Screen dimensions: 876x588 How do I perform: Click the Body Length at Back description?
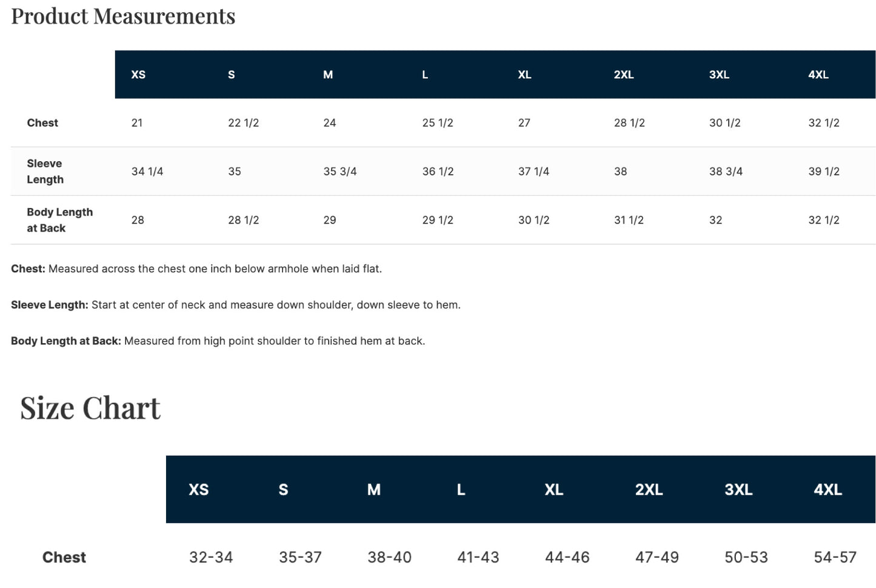(x=218, y=341)
